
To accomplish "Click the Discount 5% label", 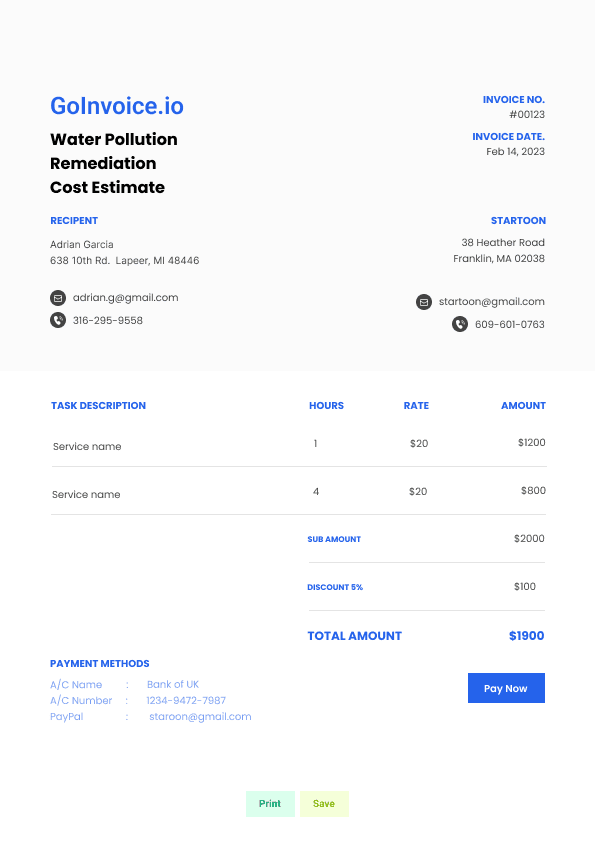I will (335, 587).
